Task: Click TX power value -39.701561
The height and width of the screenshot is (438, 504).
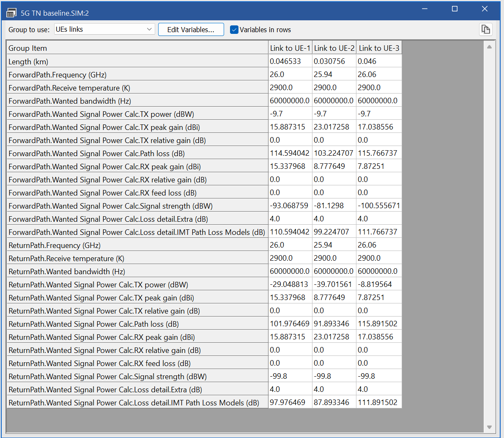Action: [334, 284]
